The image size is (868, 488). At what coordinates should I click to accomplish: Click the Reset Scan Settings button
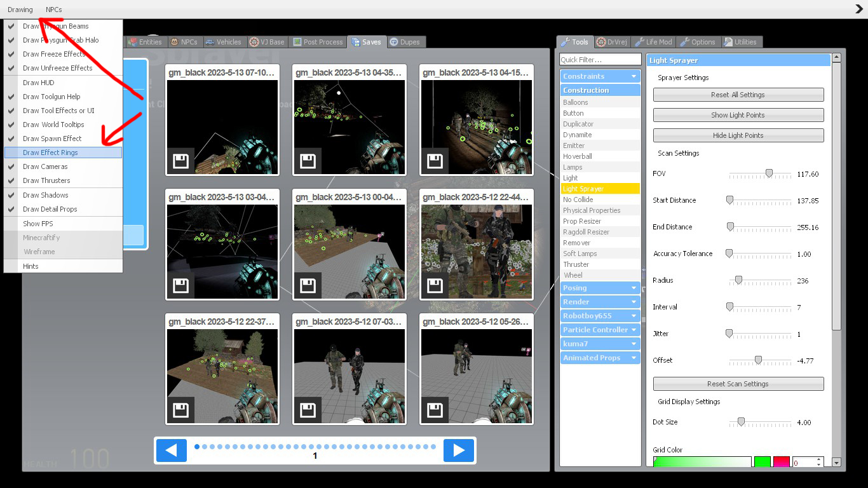pos(738,384)
